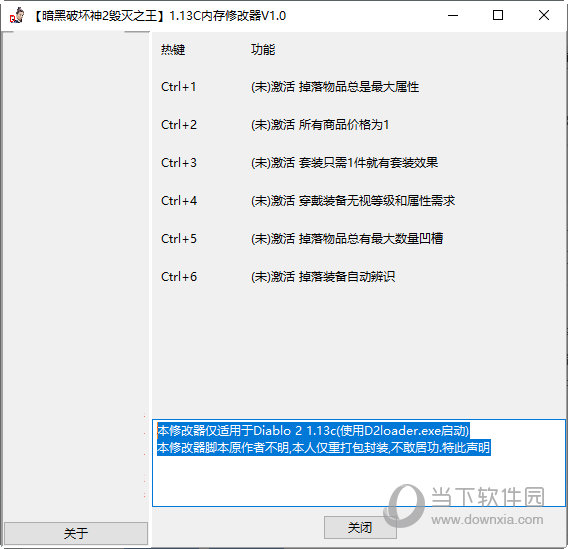Select the Ctrl+5 hotkey label
Screen dimensions: 568x549
[x=179, y=239]
